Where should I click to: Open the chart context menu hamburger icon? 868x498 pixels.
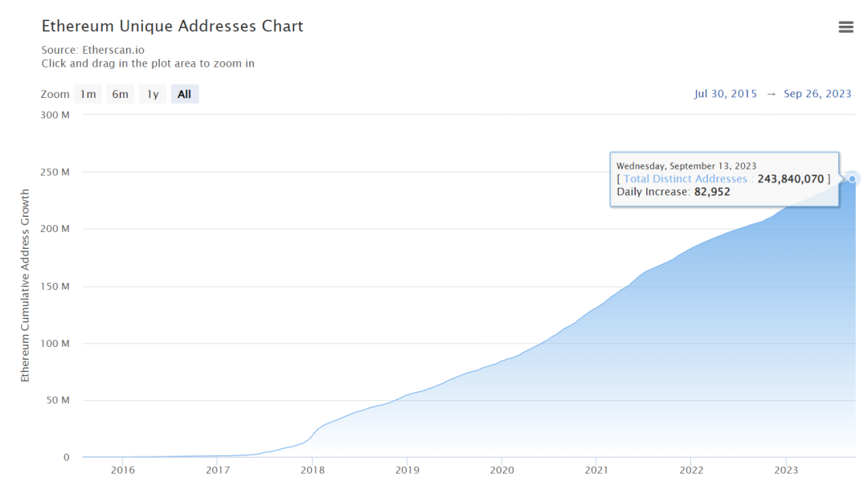(845, 27)
